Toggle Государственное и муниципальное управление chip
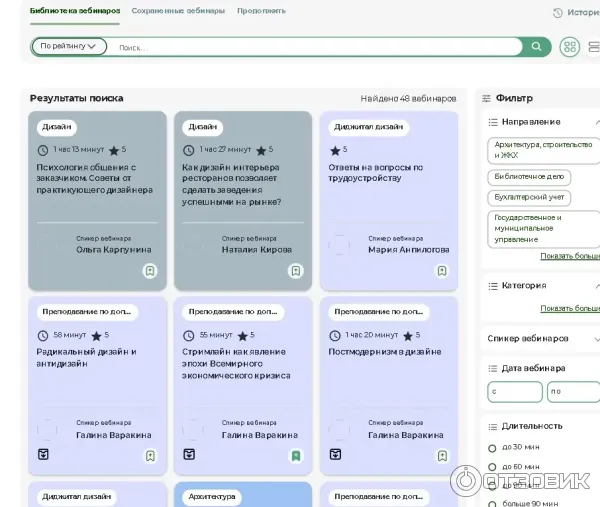 click(x=543, y=229)
